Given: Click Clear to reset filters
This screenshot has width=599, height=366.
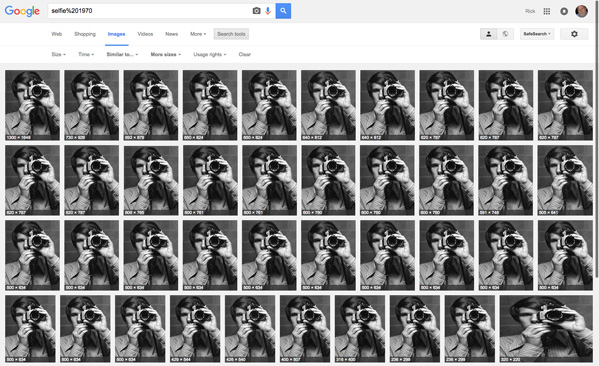Looking at the screenshot, I should click(244, 54).
